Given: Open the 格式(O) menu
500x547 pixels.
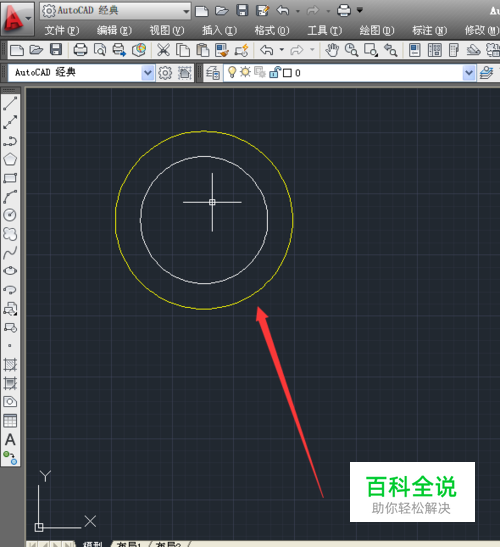Looking at the screenshot, I should (x=271, y=31).
